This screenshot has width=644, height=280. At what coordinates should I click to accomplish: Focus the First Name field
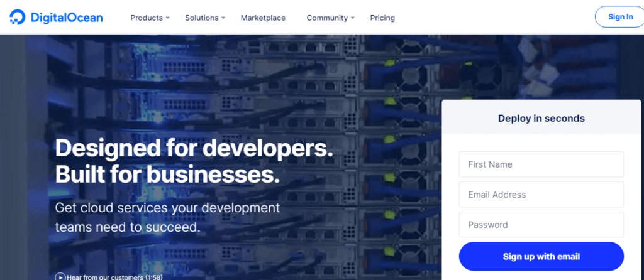pos(541,164)
